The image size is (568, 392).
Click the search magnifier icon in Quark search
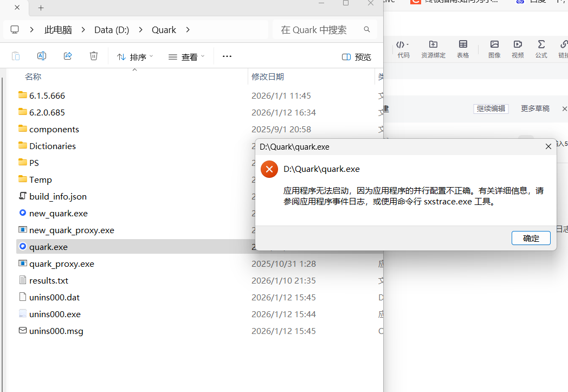367,29
